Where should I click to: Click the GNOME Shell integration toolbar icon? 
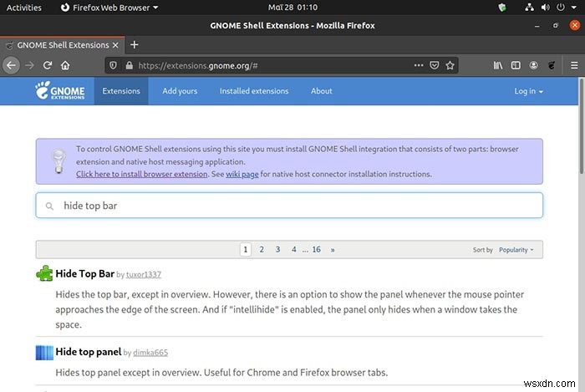pos(552,66)
